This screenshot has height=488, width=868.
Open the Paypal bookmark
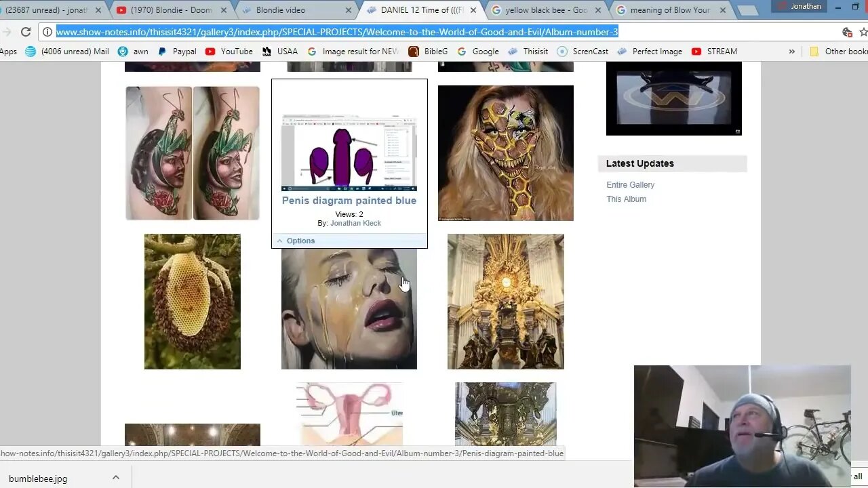(177, 52)
